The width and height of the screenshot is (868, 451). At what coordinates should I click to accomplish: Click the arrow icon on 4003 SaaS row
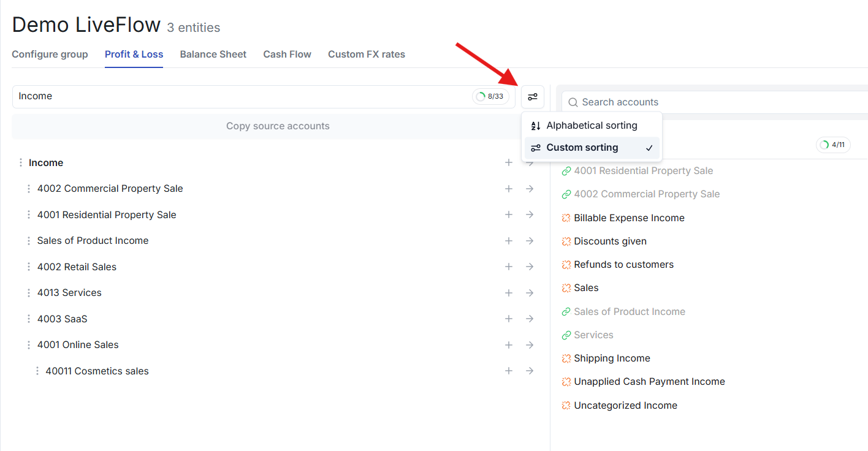pos(530,319)
